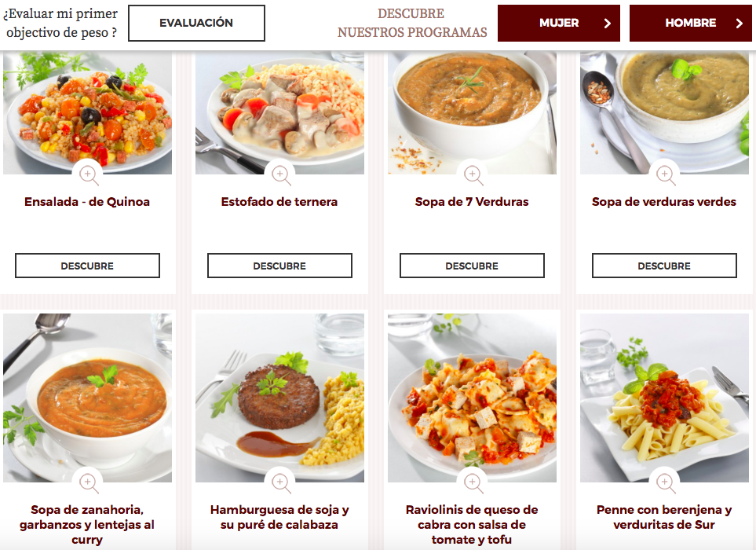This screenshot has height=550, width=756.
Task: Zoom icon on Raviolinis de queso image
Action: coord(473,482)
